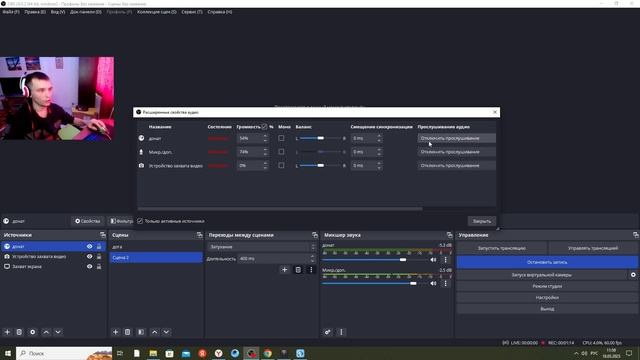Open the Файл menu

click(11, 12)
